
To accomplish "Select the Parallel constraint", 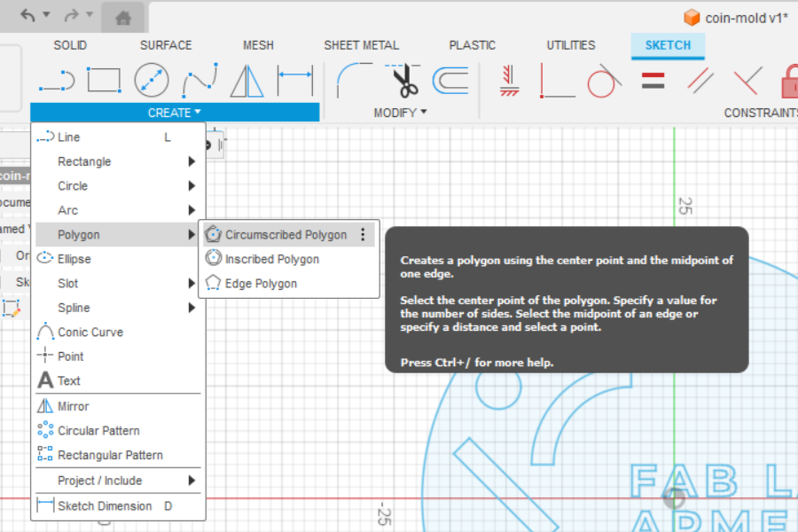I will [699, 80].
